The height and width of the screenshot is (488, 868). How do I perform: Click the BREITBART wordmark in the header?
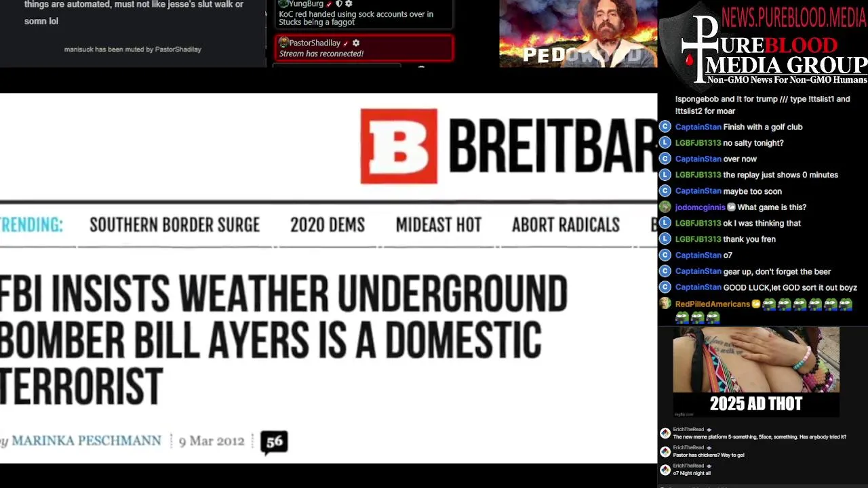pyautogui.click(x=552, y=146)
